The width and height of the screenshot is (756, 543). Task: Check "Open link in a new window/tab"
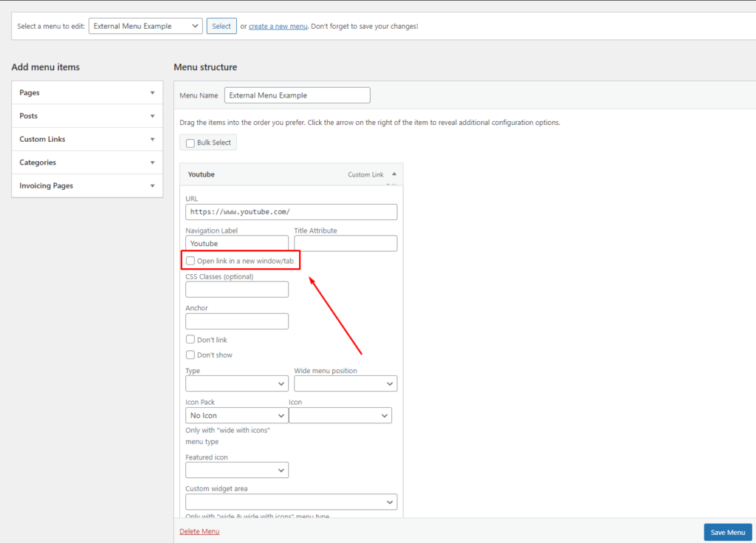click(190, 260)
